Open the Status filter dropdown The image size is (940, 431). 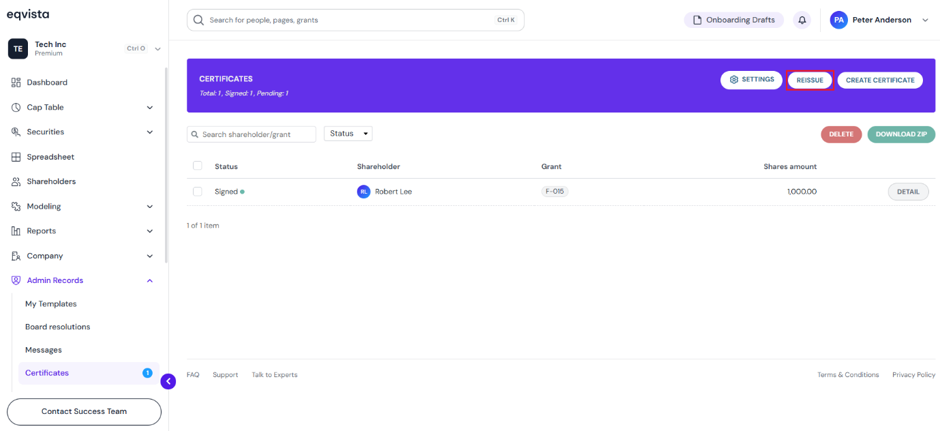[x=348, y=134]
